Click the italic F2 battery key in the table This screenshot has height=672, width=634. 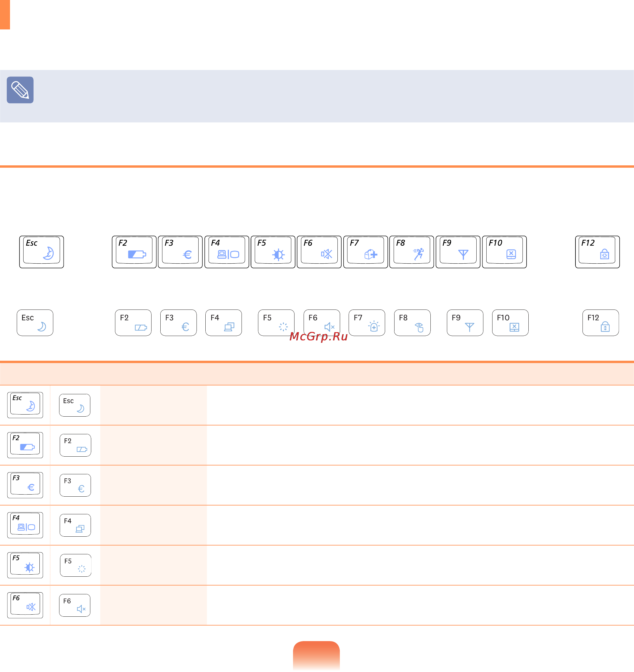(x=25, y=445)
